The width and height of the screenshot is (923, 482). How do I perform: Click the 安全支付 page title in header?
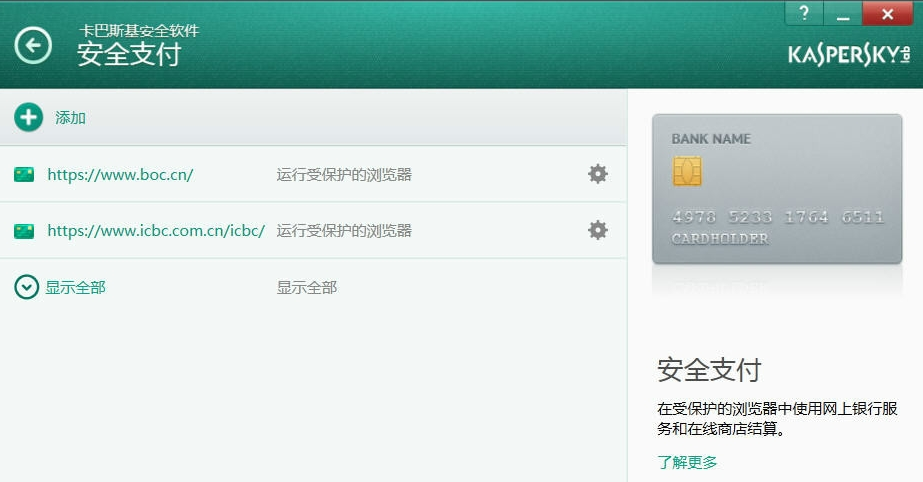click(129, 54)
